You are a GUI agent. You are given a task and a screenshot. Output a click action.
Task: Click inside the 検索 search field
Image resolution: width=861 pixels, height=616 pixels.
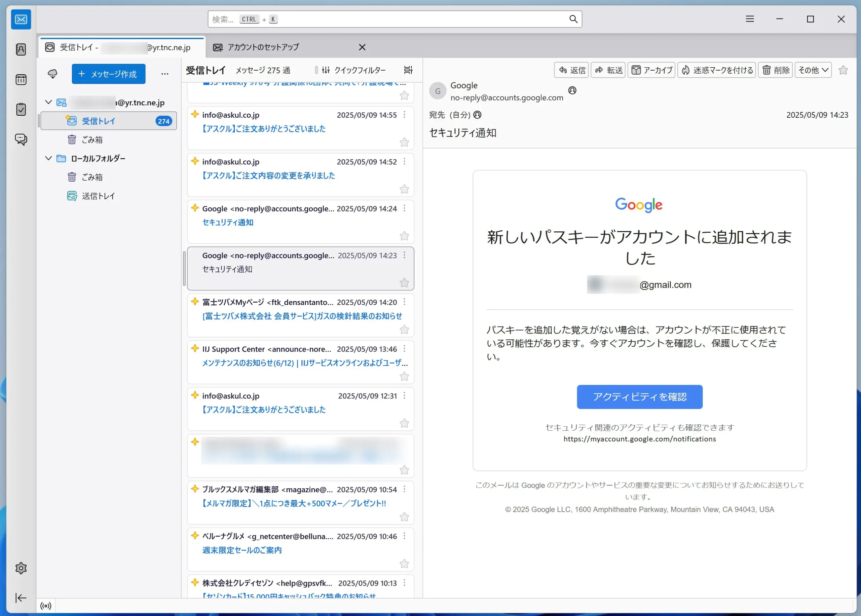395,18
